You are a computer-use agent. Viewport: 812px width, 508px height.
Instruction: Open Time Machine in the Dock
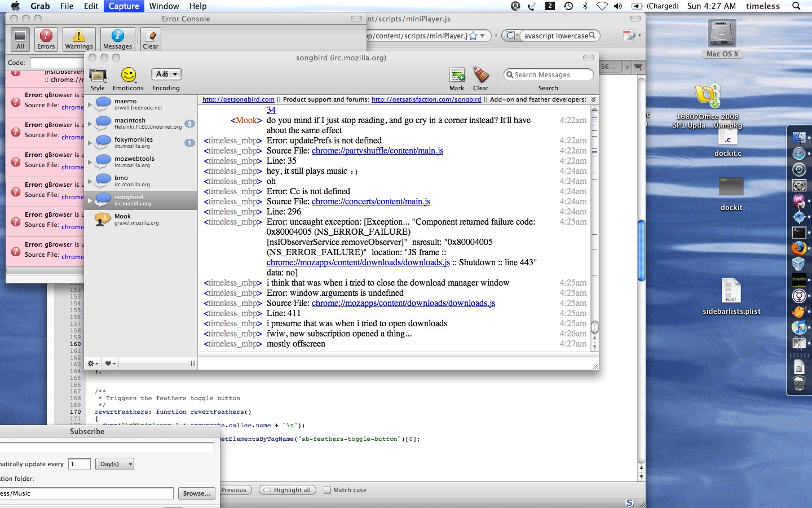pos(799,169)
